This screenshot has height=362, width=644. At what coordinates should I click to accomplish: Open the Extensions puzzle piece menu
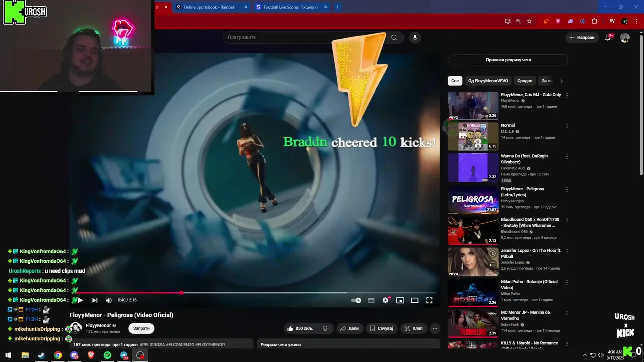click(594, 21)
